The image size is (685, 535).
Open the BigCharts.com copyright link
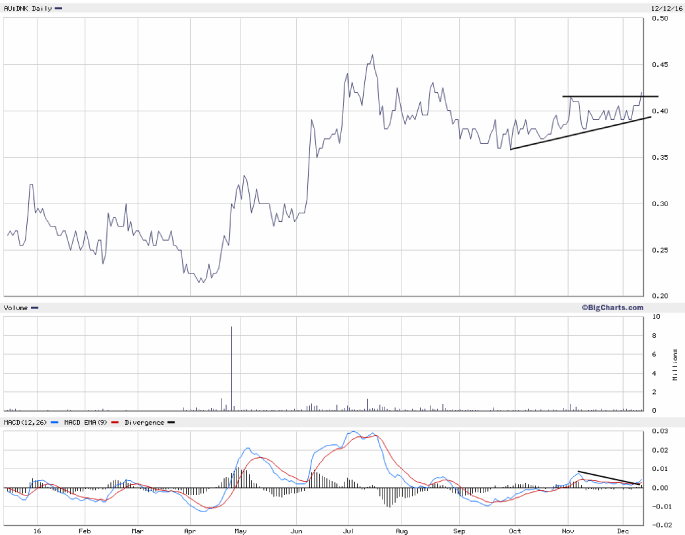[x=612, y=307]
